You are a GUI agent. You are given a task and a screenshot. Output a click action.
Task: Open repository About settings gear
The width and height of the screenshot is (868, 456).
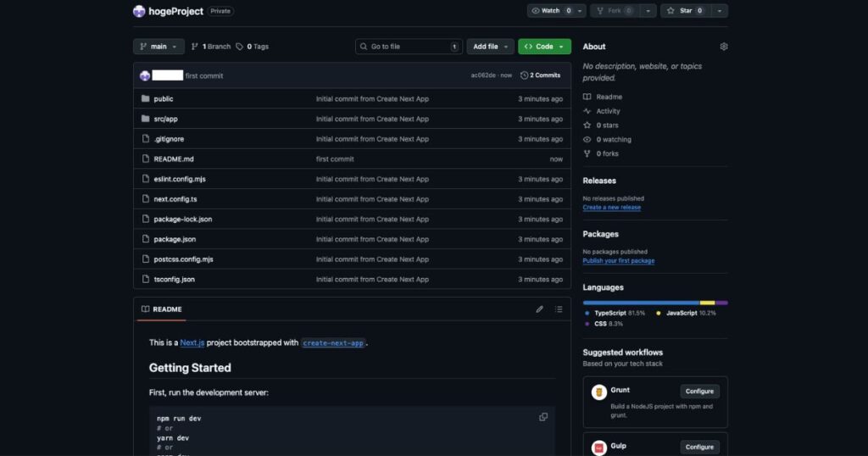[724, 47]
